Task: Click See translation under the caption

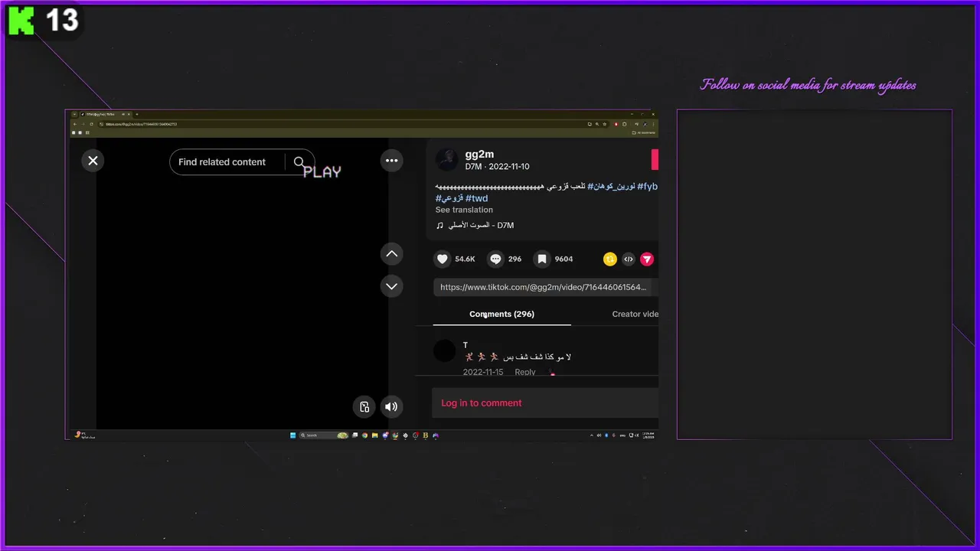Action: click(464, 210)
